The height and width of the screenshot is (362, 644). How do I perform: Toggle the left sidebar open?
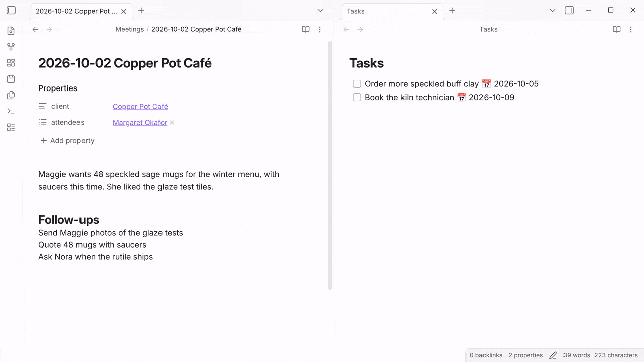click(11, 10)
